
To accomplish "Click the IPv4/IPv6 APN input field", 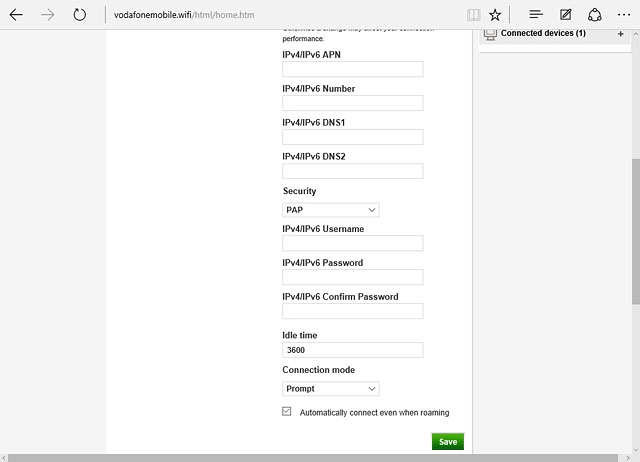I will (352, 69).
